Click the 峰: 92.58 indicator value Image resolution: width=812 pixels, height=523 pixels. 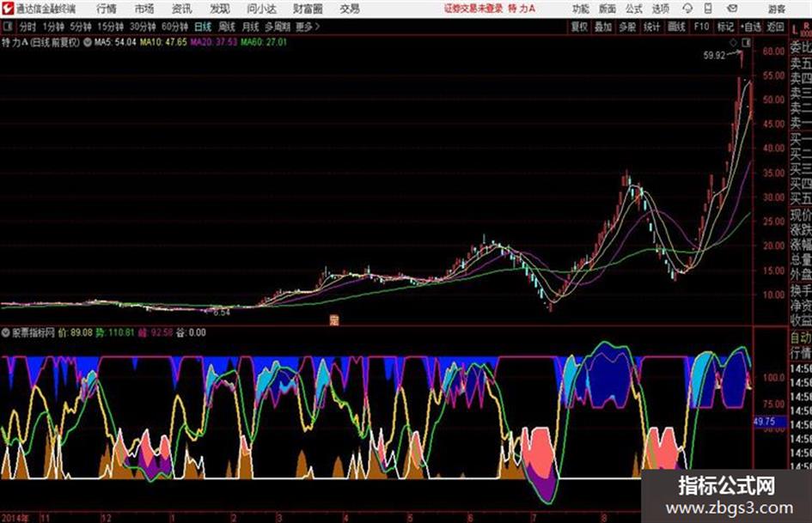[156, 332]
